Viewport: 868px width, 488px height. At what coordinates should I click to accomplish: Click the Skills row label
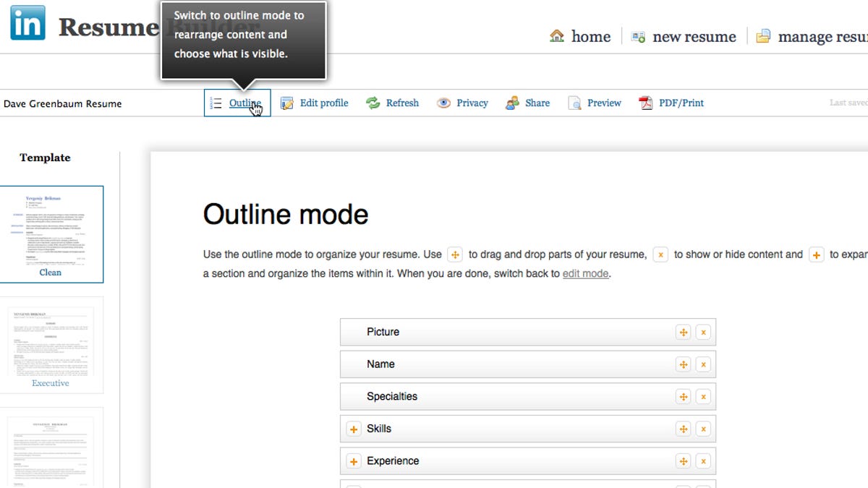tap(379, 429)
